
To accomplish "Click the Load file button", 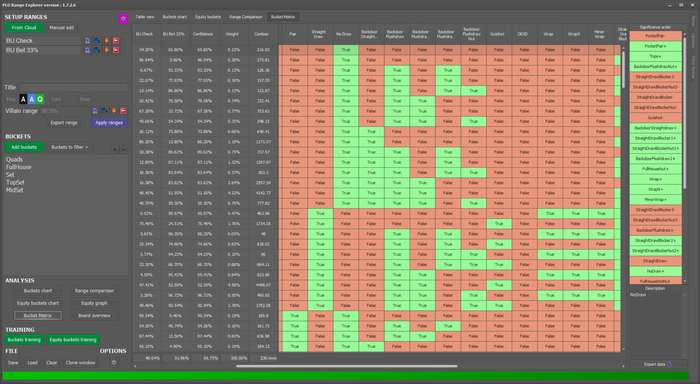I will click(x=33, y=363).
